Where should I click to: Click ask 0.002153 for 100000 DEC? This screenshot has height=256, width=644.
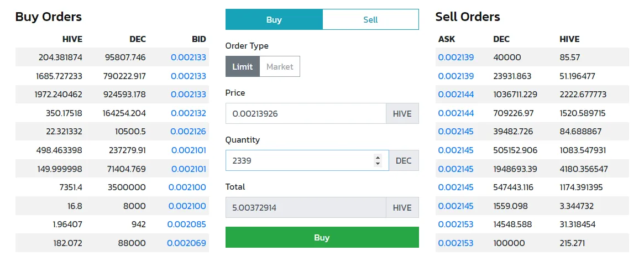[456, 243]
